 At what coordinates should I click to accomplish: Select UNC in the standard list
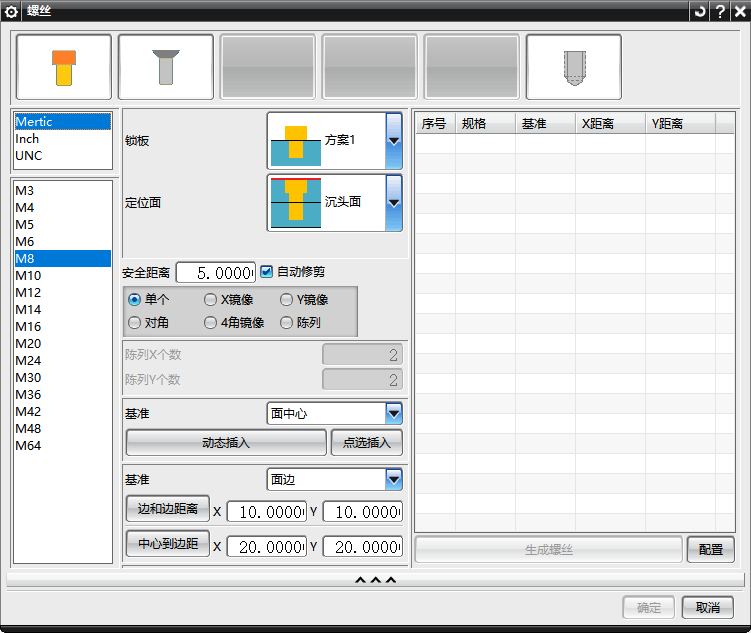63,156
